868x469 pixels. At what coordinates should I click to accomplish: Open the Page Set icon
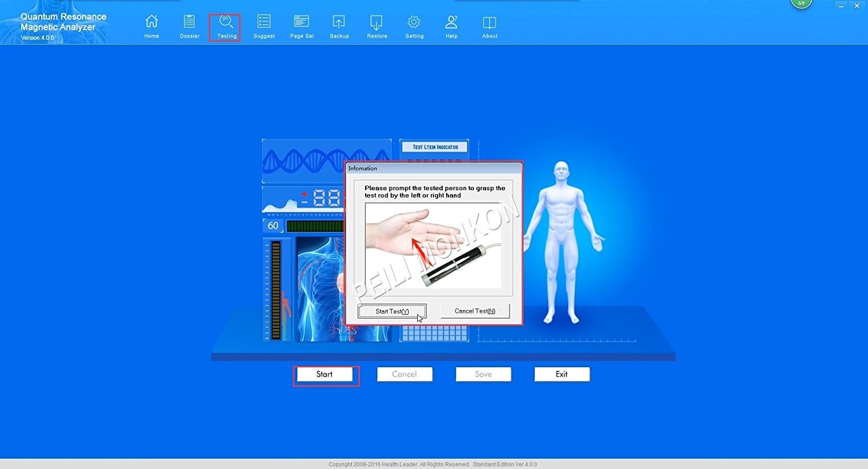[x=301, y=22]
